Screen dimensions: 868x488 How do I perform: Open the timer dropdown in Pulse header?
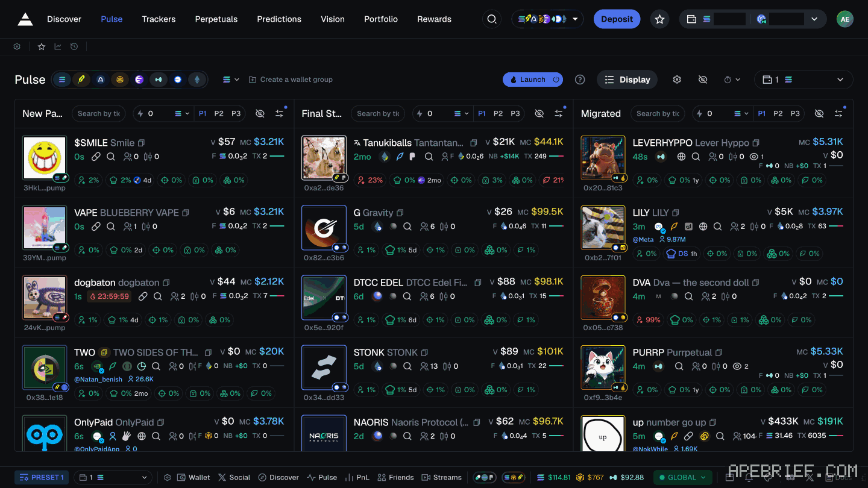pos(732,80)
